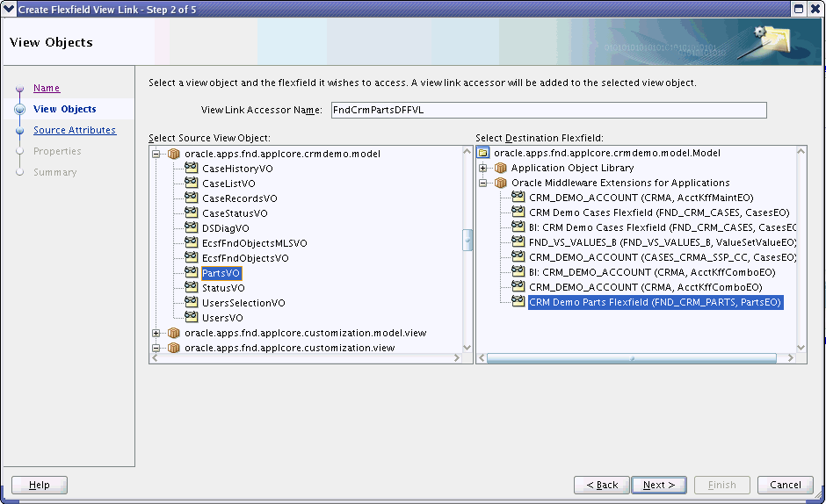Screen dimensions: 826x504
Task: Click the customization.model.view package icon
Action: point(174,333)
